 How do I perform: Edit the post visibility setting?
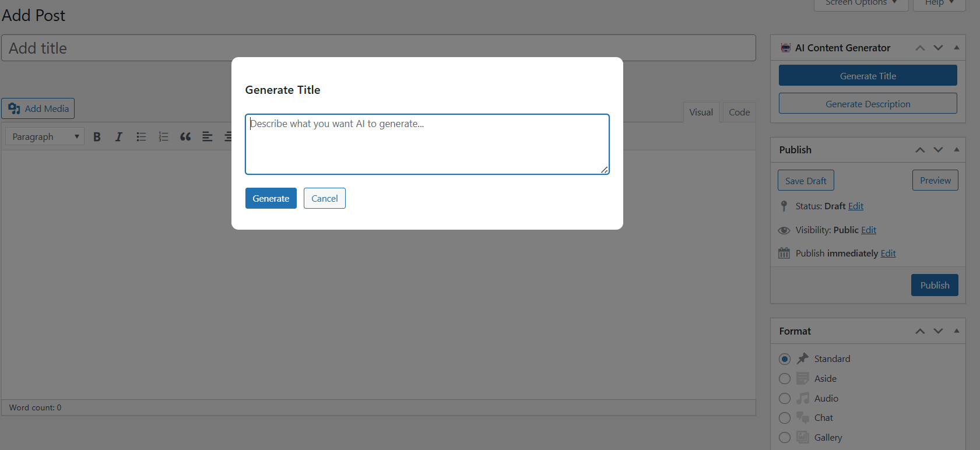coord(869,230)
